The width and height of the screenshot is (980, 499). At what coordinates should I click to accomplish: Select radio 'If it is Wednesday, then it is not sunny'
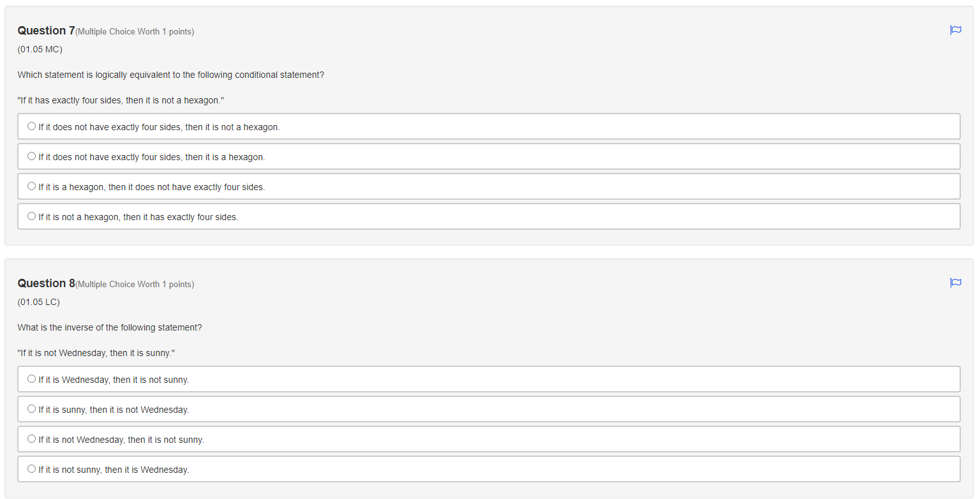pyautogui.click(x=31, y=379)
